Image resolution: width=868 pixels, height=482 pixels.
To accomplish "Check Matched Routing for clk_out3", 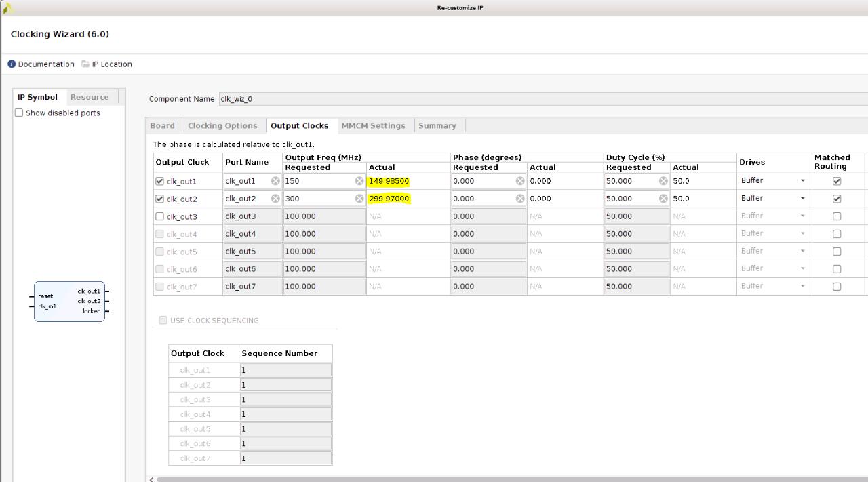I will 836,216.
